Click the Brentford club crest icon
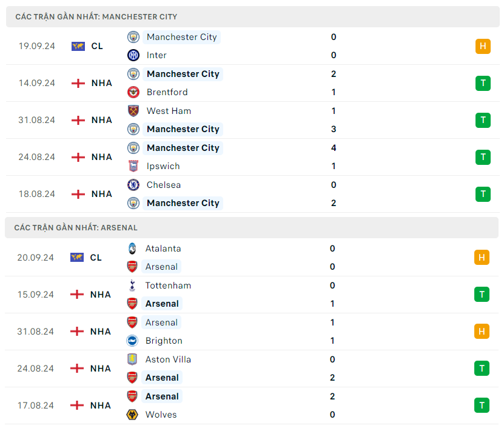Screen dimensions: 504x434 (x=133, y=92)
